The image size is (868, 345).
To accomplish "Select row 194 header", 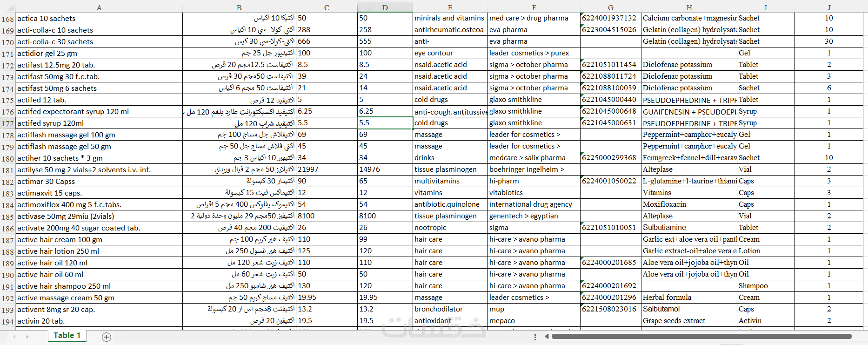I will (8, 321).
